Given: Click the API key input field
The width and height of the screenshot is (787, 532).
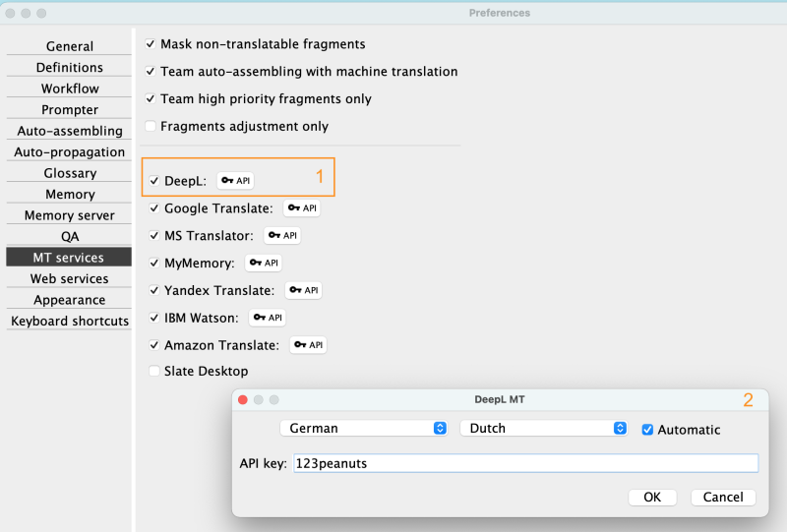Looking at the screenshot, I should pyautogui.click(x=525, y=463).
